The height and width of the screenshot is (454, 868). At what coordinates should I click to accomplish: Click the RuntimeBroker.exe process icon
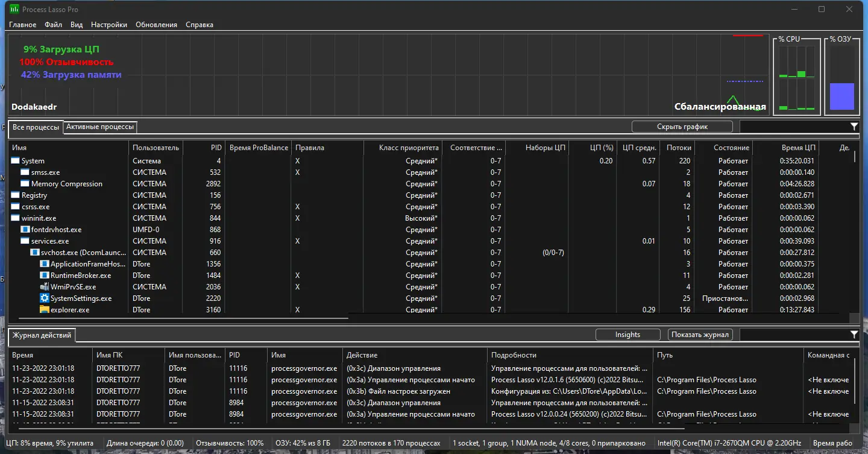pos(44,276)
